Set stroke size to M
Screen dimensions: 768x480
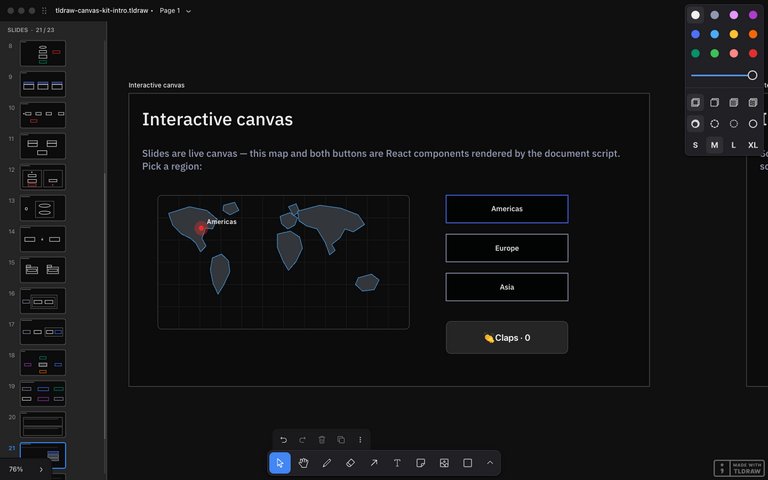point(715,145)
